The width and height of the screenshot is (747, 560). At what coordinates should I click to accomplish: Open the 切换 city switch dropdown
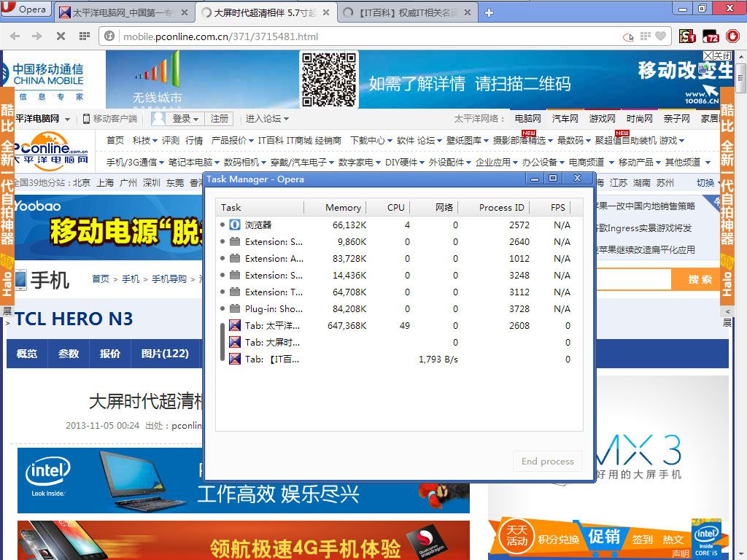[x=709, y=183]
